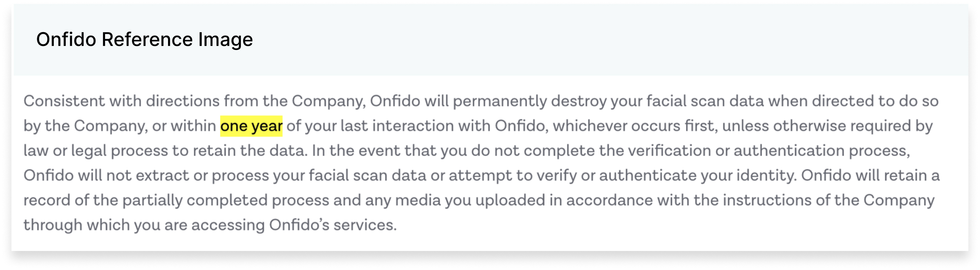Click 'through which you are accessing' text

pyautogui.click(x=144, y=225)
